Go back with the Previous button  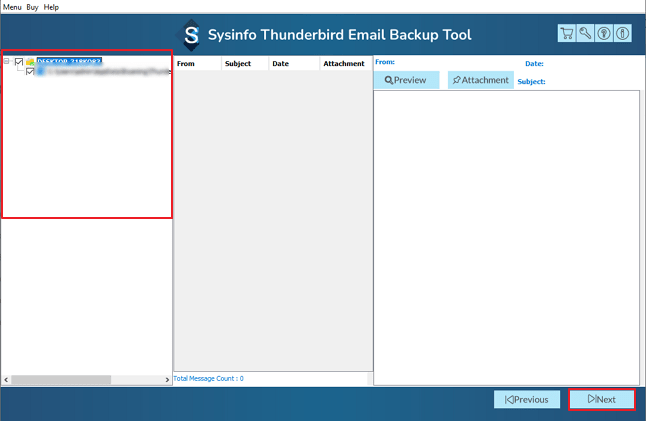(x=527, y=400)
